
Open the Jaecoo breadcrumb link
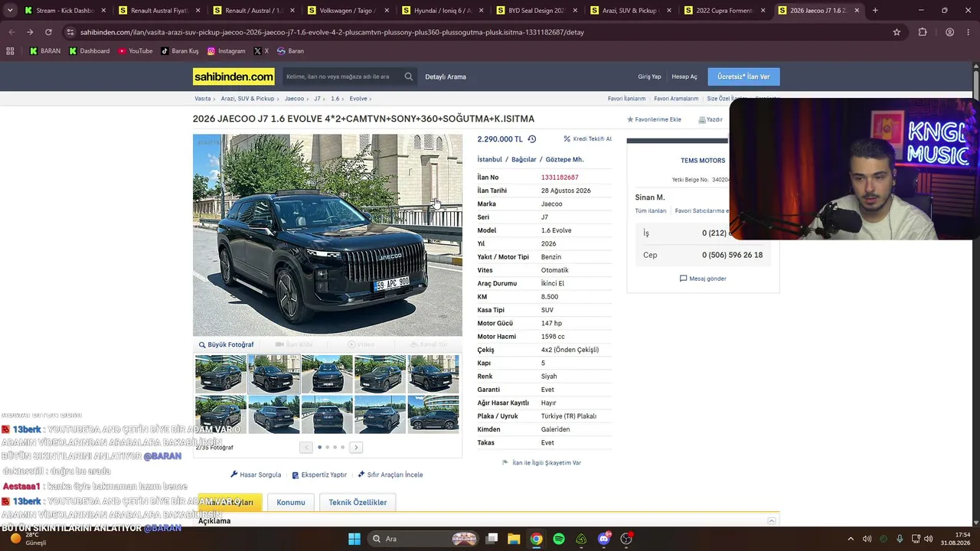click(x=294, y=99)
